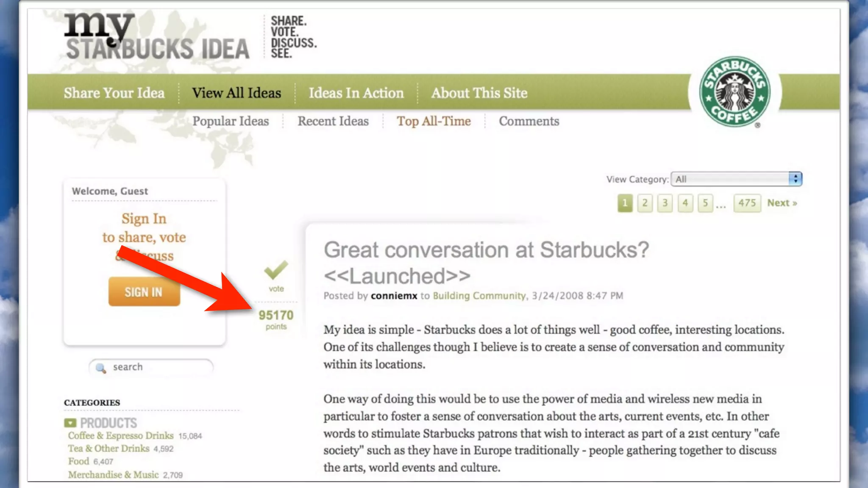The height and width of the screenshot is (488, 868).
Task: Jump to last page 475
Action: point(747,203)
